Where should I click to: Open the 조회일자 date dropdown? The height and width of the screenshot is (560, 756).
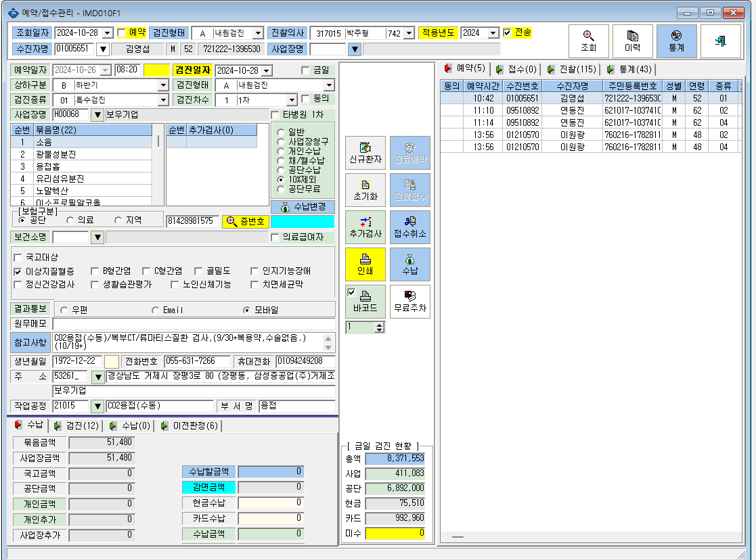[108, 32]
